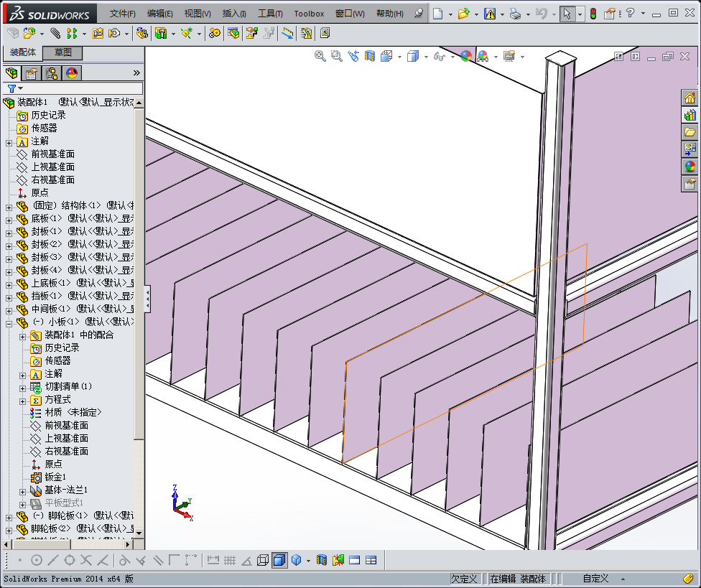Toggle Shaded With Edges display mode
Screen dimensions: 701x588
tap(279, 560)
